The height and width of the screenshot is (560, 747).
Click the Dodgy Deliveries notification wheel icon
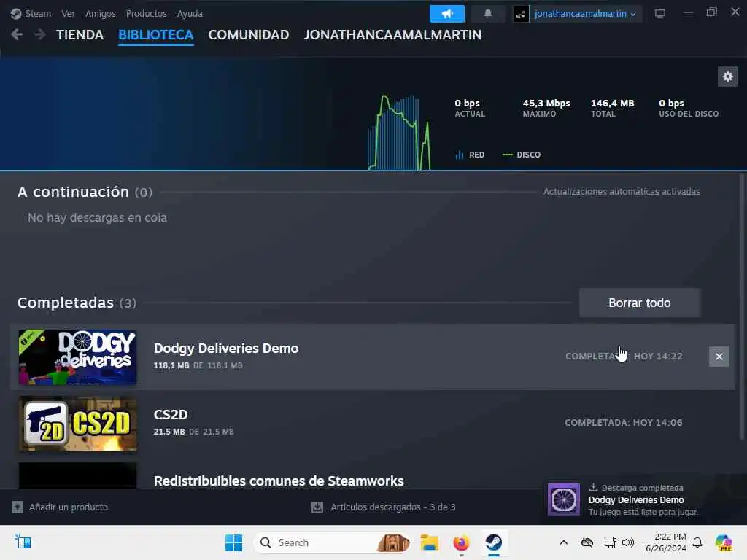(564, 499)
